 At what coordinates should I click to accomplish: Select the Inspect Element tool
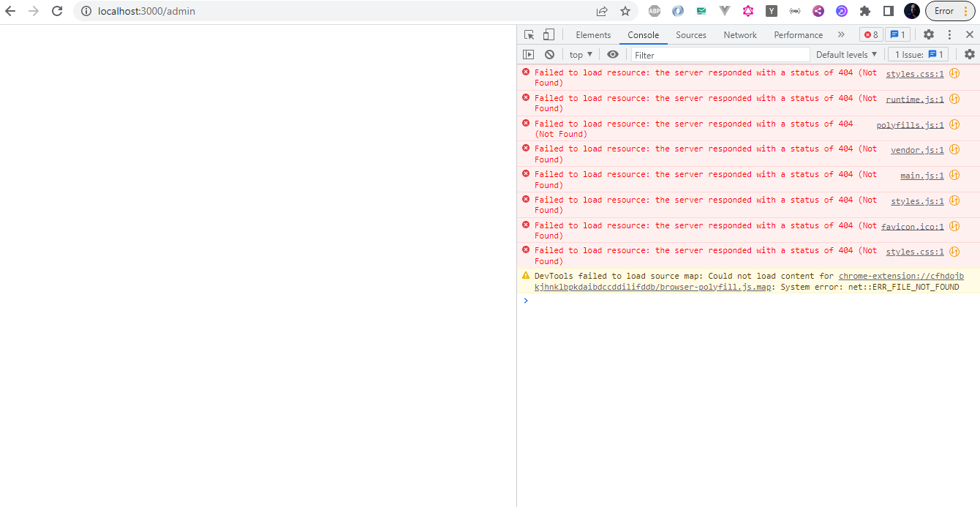(x=528, y=34)
